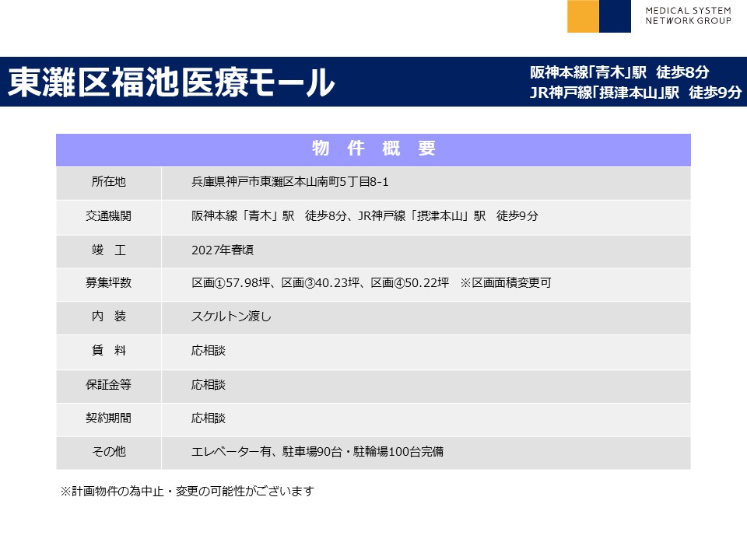Click the 応相談 value beside 契約期間
This screenshot has height=560, width=747.
(209, 418)
